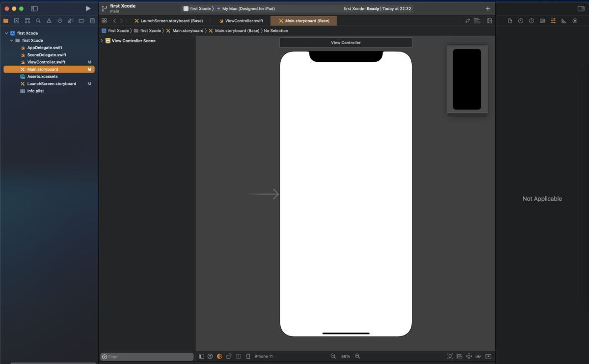Collapse the first Xcode group folder
Image resolution: width=589 pixels, height=364 pixels.
point(11,40)
